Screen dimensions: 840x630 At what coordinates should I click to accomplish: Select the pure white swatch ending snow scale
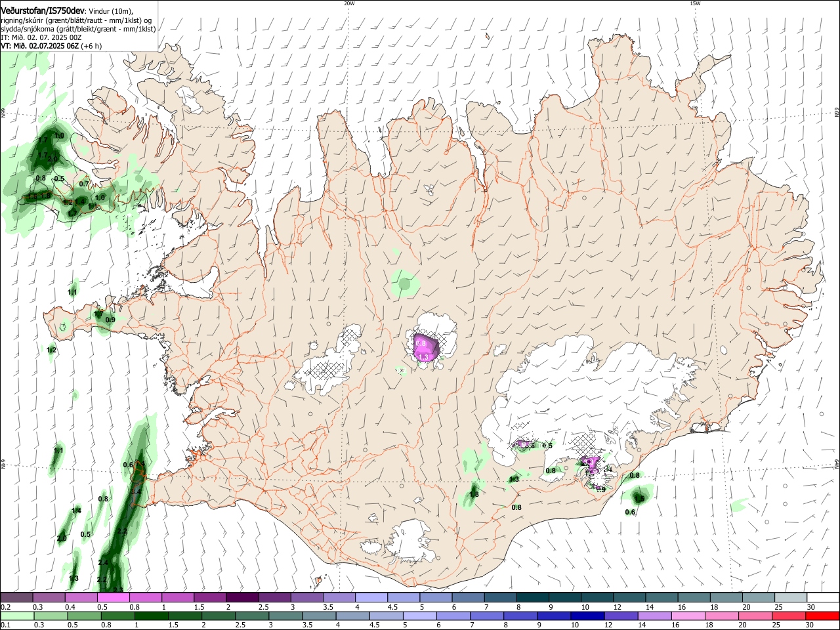(x=822, y=597)
